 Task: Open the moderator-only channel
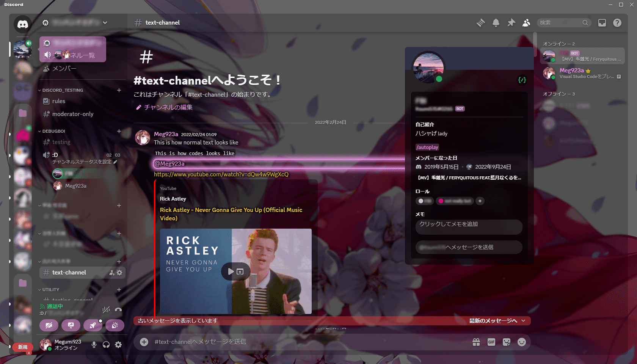[82, 114]
